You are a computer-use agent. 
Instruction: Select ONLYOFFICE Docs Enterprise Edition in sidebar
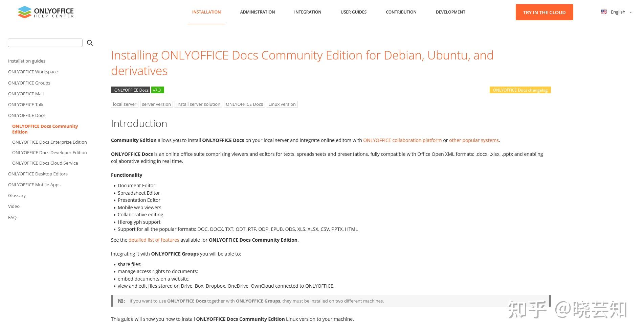49,142
